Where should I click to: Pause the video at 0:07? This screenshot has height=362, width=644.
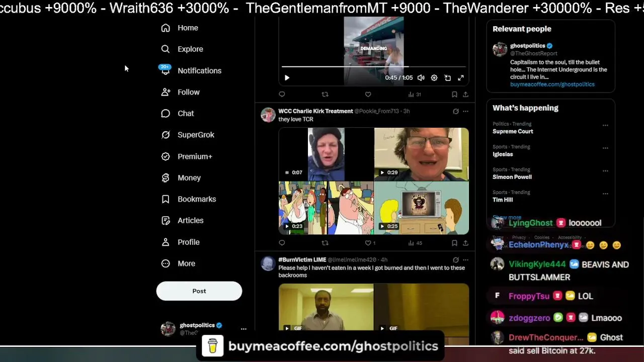pos(287,172)
